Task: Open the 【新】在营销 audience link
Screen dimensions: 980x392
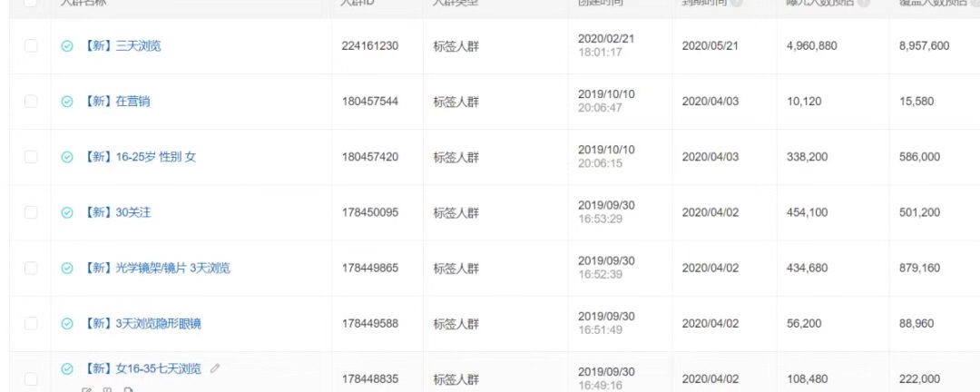Action: pos(115,102)
